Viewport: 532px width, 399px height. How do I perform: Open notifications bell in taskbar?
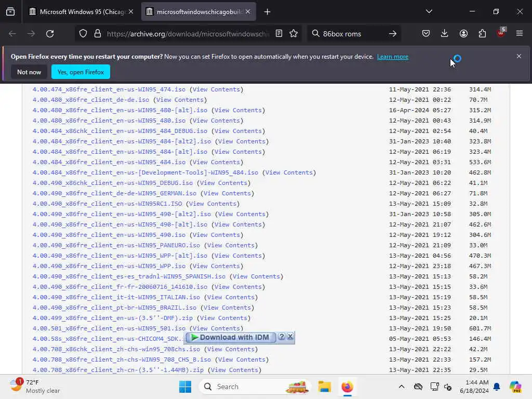(497, 387)
